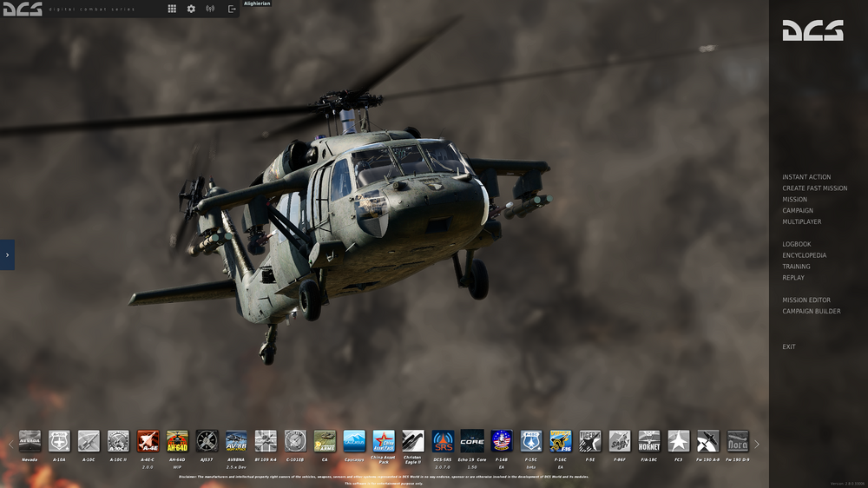Open the Replay menu entry
Screen dimensions: 868x488
point(793,278)
